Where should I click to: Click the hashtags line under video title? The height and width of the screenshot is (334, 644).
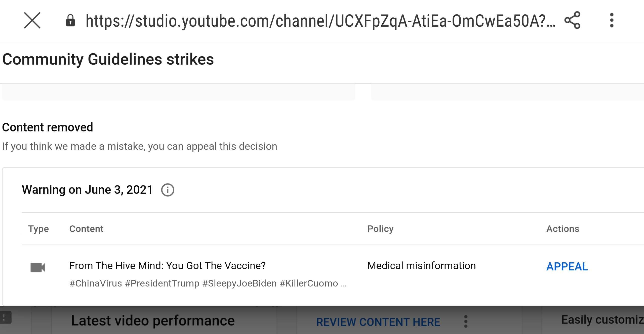click(x=208, y=283)
